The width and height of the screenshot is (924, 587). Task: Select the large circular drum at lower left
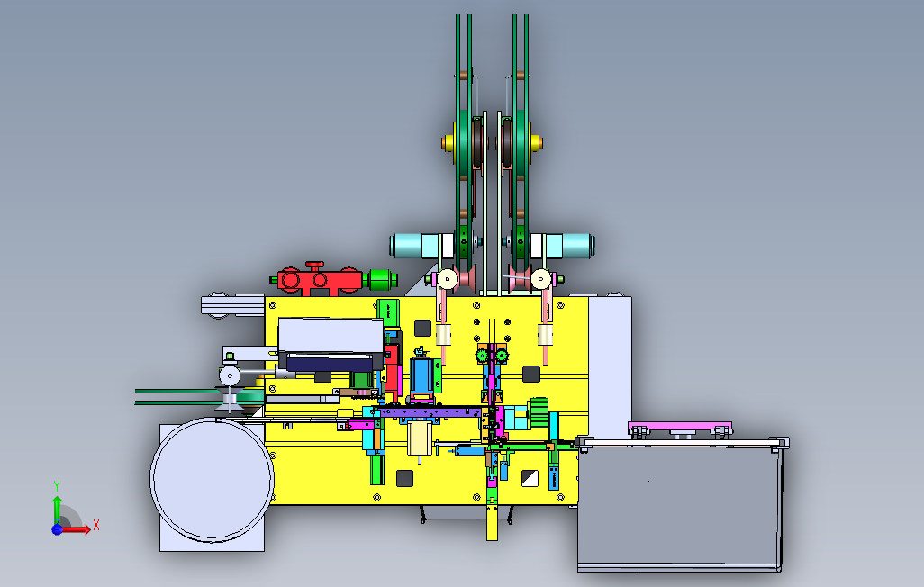click(212, 480)
